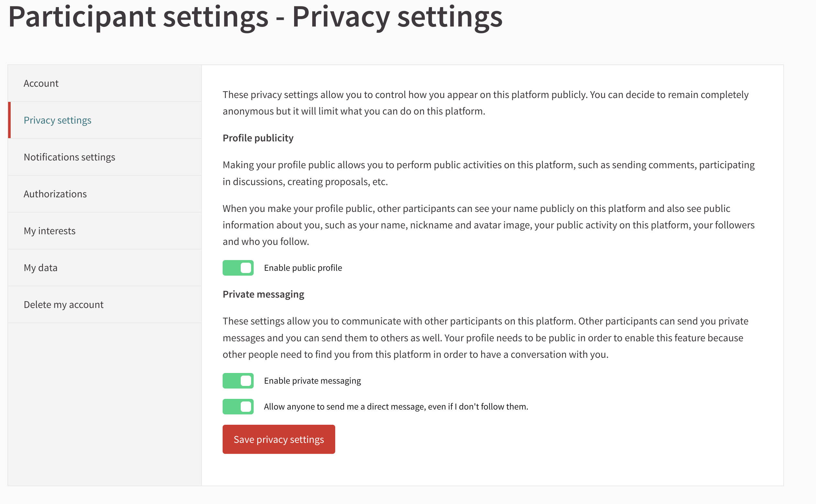Click the Privacy settings sidebar entry
This screenshot has height=504, width=816.
(x=58, y=120)
